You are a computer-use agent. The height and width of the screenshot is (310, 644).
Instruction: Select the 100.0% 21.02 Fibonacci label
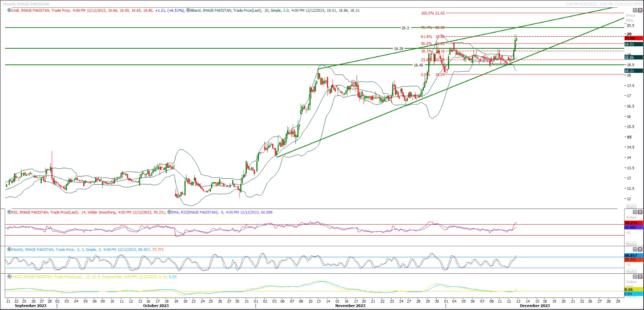tap(433, 13)
